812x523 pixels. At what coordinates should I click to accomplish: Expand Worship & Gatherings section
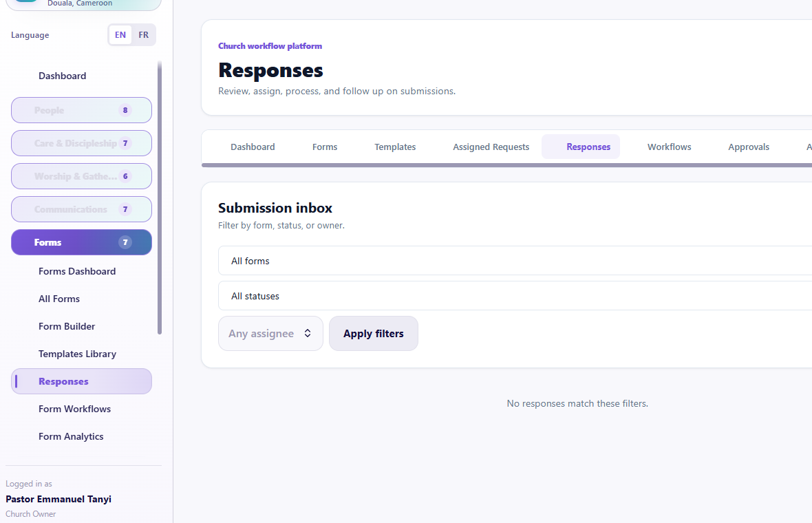point(81,177)
